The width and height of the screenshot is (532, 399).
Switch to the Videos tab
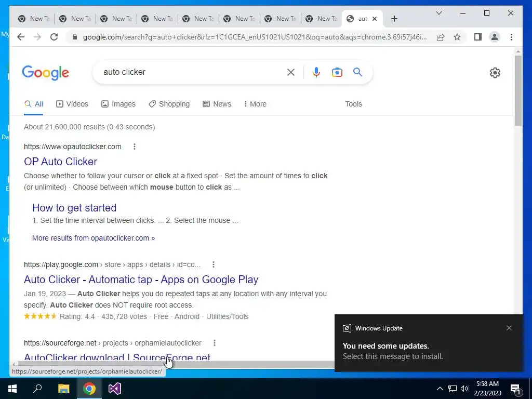point(72,104)
